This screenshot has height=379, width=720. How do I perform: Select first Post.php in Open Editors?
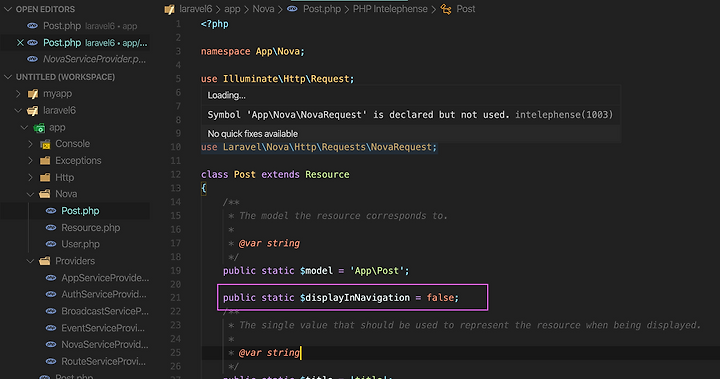[83, 26]
